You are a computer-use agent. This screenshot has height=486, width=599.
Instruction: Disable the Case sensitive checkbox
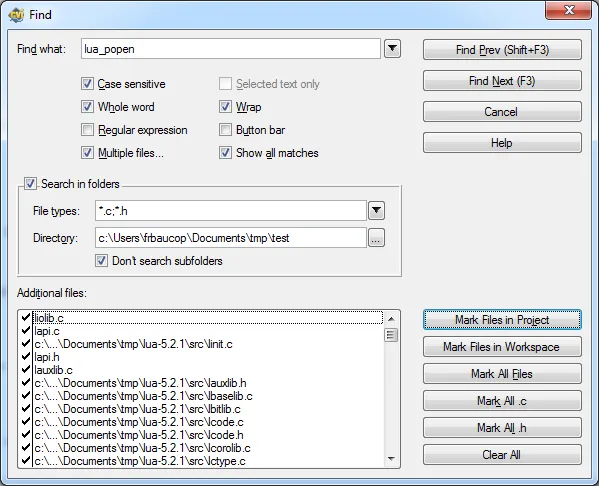click(87, 84)
